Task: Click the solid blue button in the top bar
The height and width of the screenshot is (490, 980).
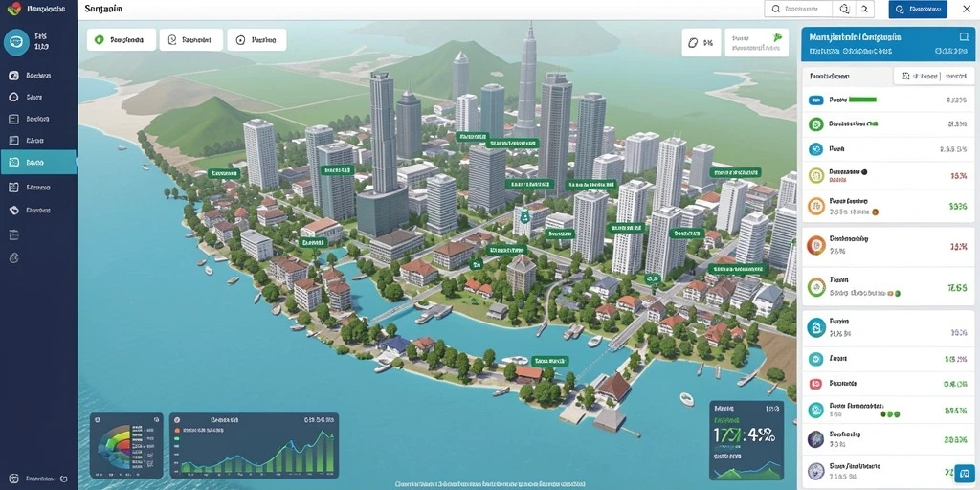Action: pyautogui.click(x=918, y=9)
